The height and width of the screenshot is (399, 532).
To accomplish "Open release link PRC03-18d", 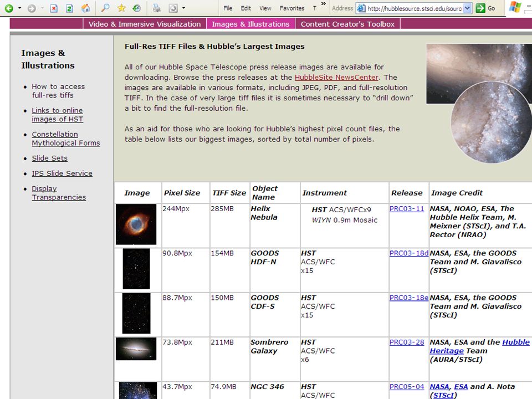I will pos(409,253).
